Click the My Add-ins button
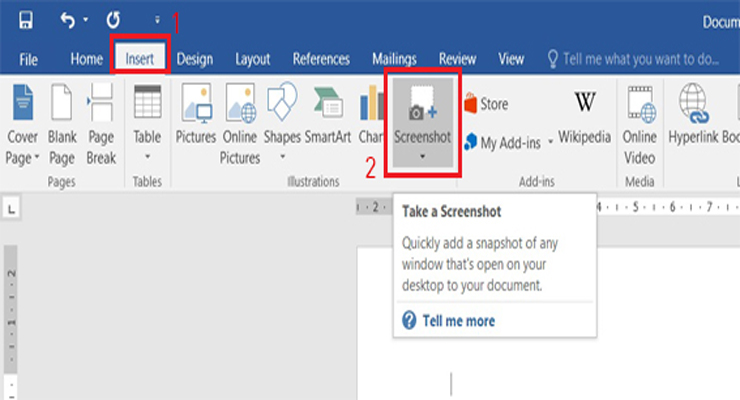 pyautogui.click(x=503, y=142)
